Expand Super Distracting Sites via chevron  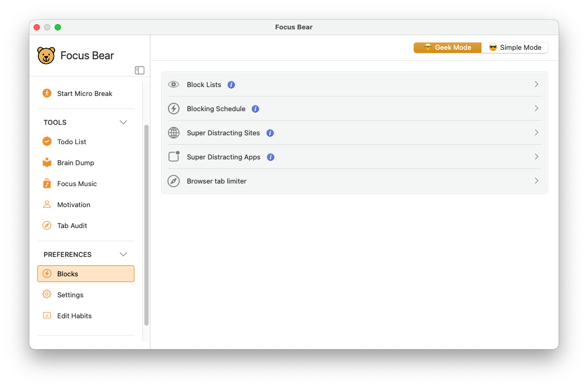(x=536, y=133)
